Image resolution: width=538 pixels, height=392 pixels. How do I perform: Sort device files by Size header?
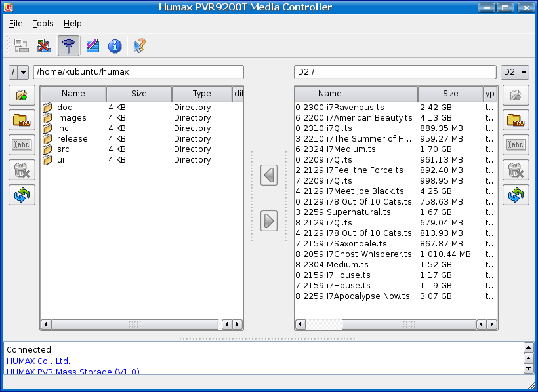(x=451, y=94)
